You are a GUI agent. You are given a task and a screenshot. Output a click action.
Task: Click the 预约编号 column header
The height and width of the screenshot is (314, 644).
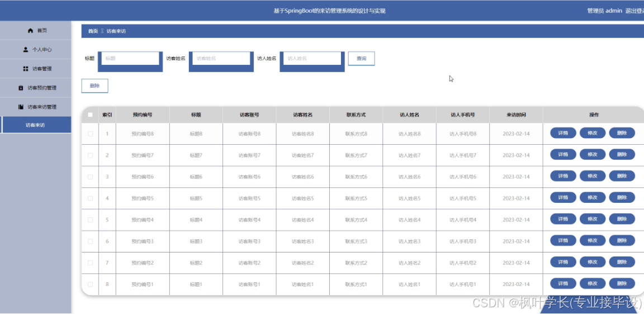pos(143,115)
